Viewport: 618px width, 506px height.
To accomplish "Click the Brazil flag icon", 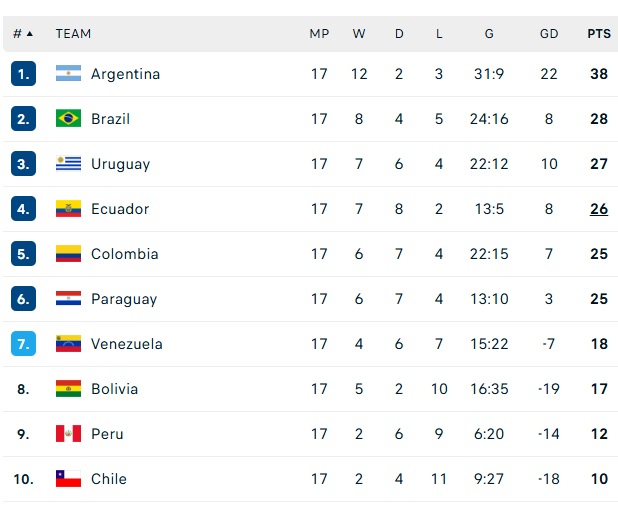I will pyautogui.click(x=68, y=119).
